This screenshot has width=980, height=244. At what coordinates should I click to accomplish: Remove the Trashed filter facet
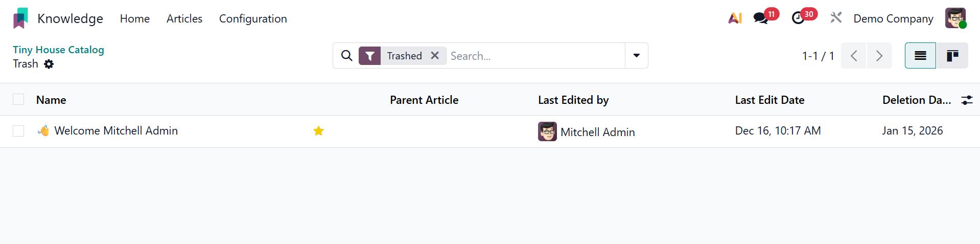tap(435, 56)
